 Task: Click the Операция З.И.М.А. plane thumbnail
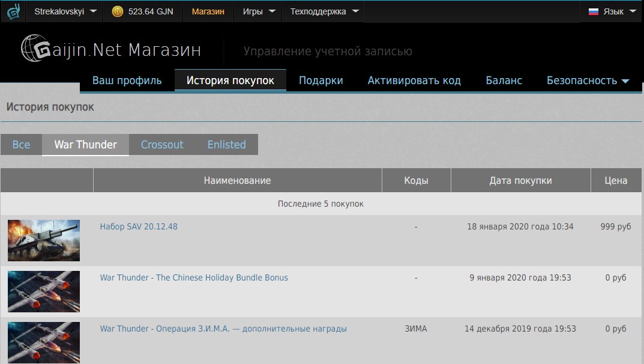(x=44, y=342)
